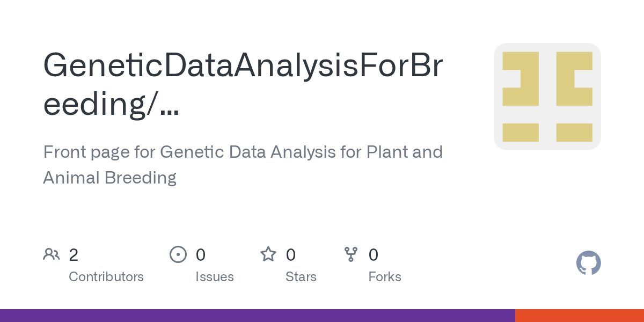The image size is (644, 322).
Task: Click the top-left yellow block of avatar
Action: coord(521,79)
